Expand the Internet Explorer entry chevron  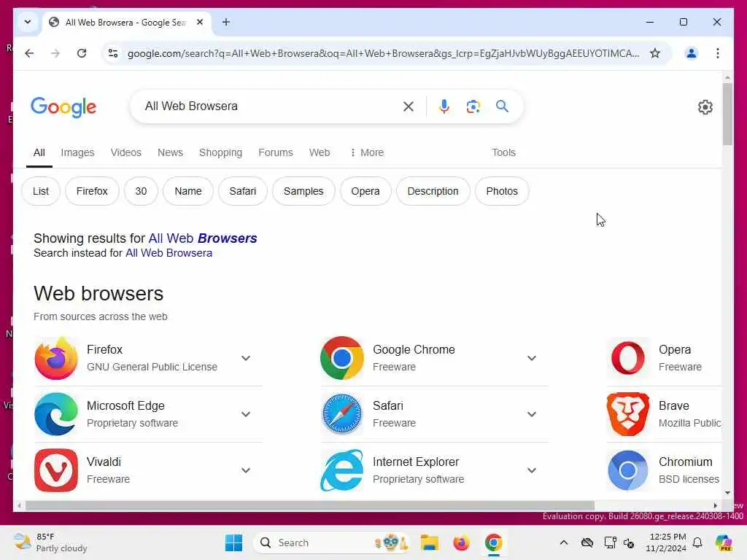(532, 470)
